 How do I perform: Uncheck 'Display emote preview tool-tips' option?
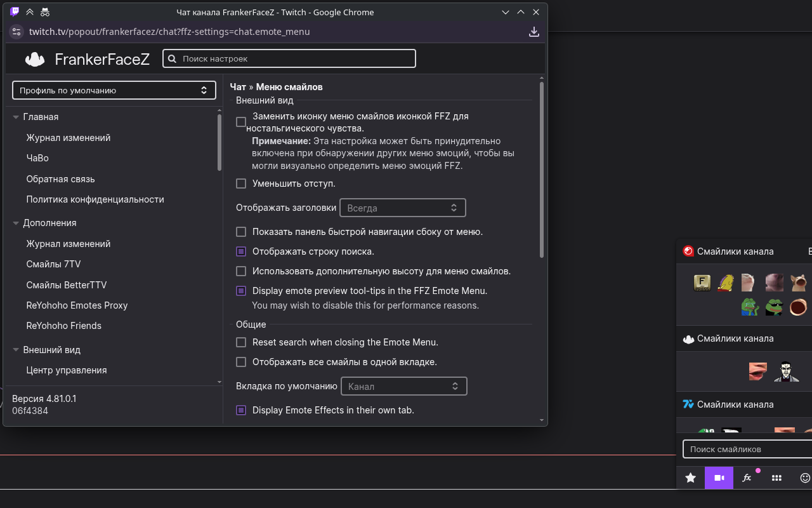(x=241, y=291)
